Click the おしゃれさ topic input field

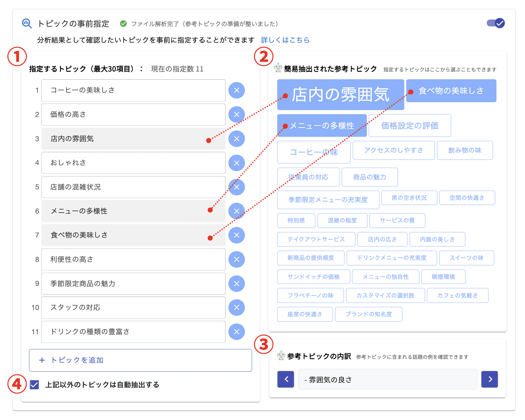pos(133,163)
